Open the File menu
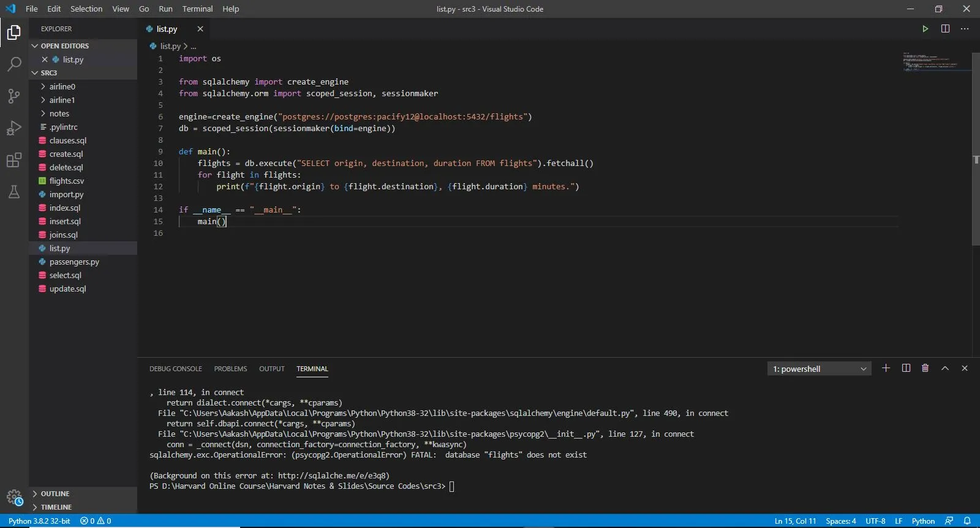Image resolution: width=980 pixels, height=528 pixels. (x=32, y=9)
